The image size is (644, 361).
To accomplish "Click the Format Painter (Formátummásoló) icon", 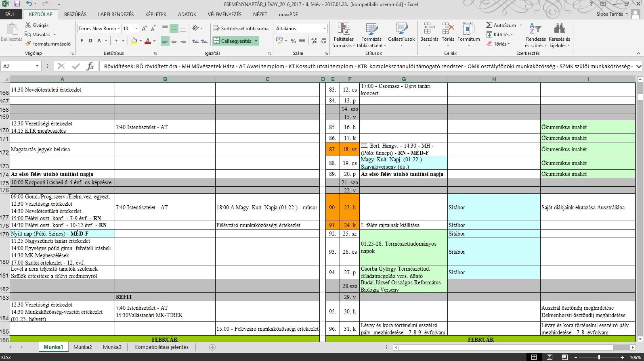I will pyautogui.click(x=28, y=44).
